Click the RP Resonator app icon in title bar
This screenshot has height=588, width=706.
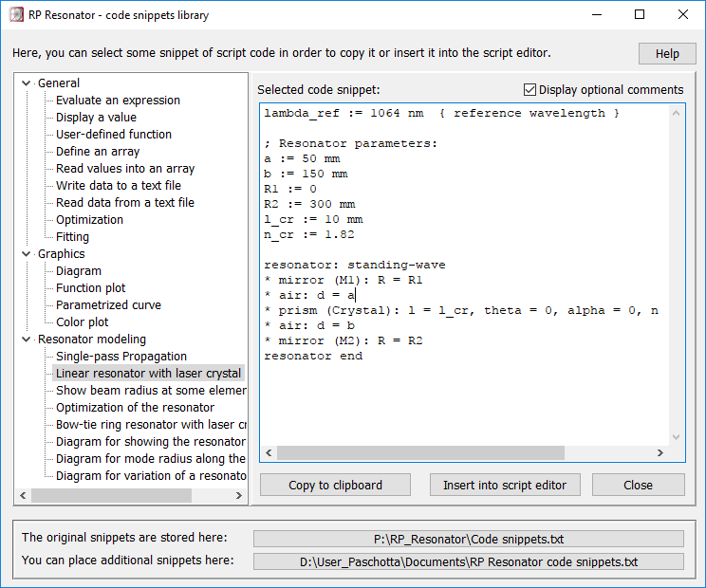pos(17,15)
